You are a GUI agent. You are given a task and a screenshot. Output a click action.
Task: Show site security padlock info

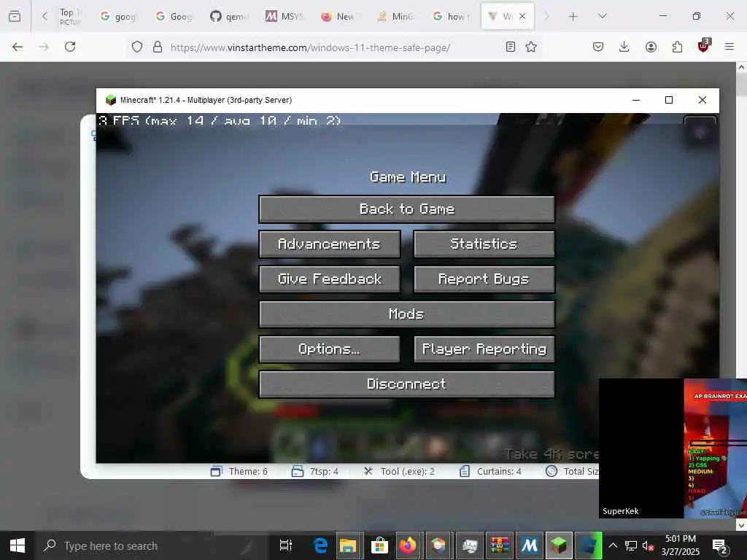click(158, 47)
